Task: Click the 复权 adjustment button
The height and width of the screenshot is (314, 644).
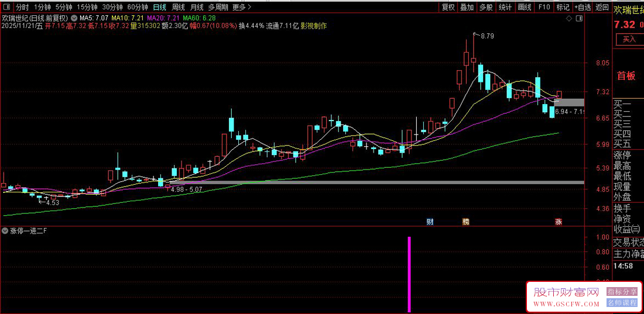Action: coord(448,8)
